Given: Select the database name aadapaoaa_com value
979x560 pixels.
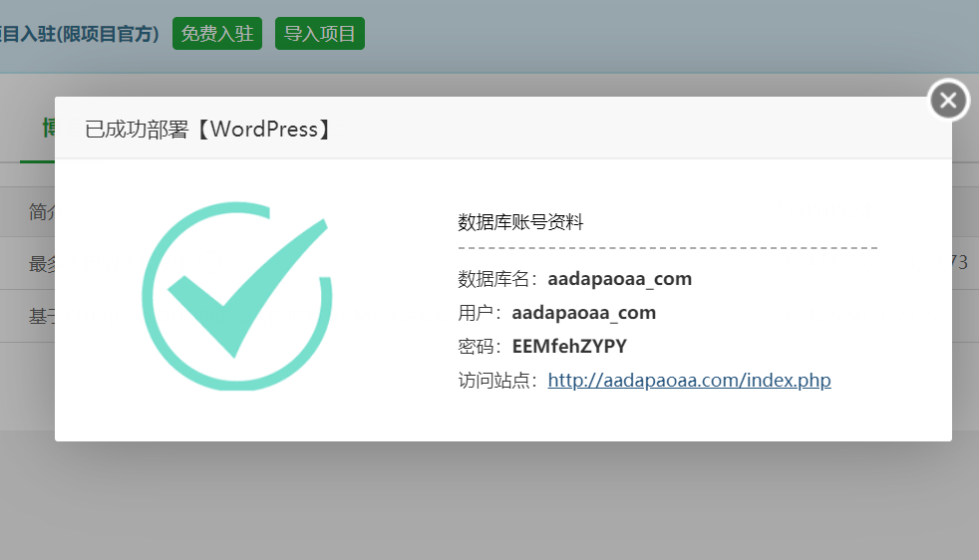Looking at the screenshot, I should [619, 278].
